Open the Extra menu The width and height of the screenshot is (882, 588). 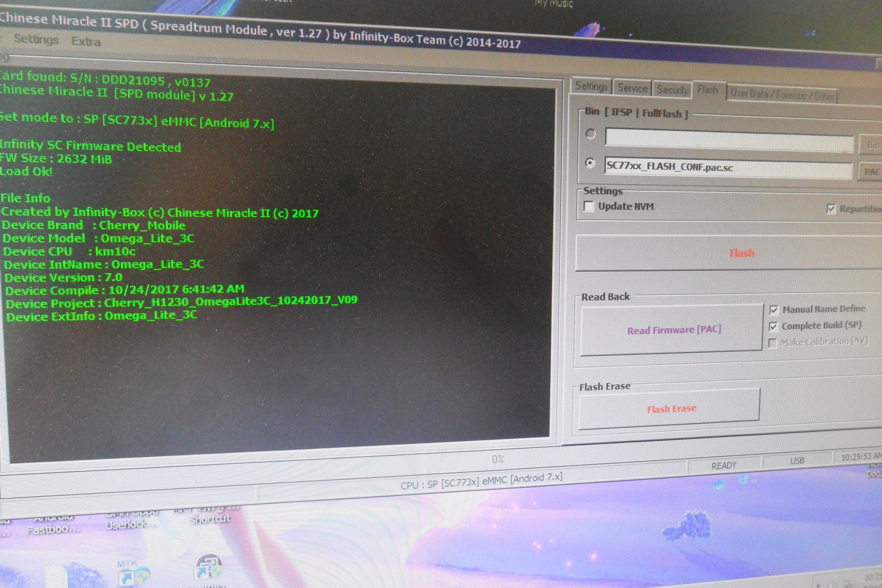(x=86, y=41)
